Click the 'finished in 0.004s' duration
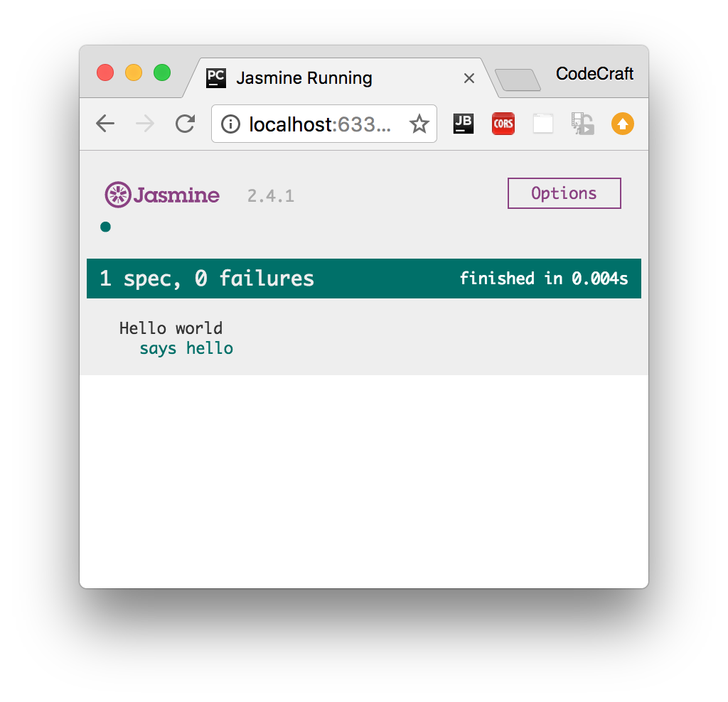This screenshot has height=702, width=728. coord(544,279)
